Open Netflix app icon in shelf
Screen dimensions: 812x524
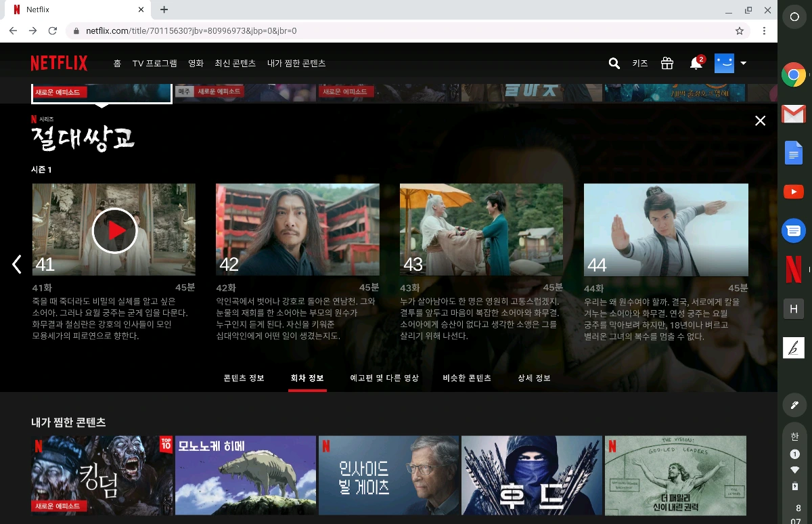point(794,269)
